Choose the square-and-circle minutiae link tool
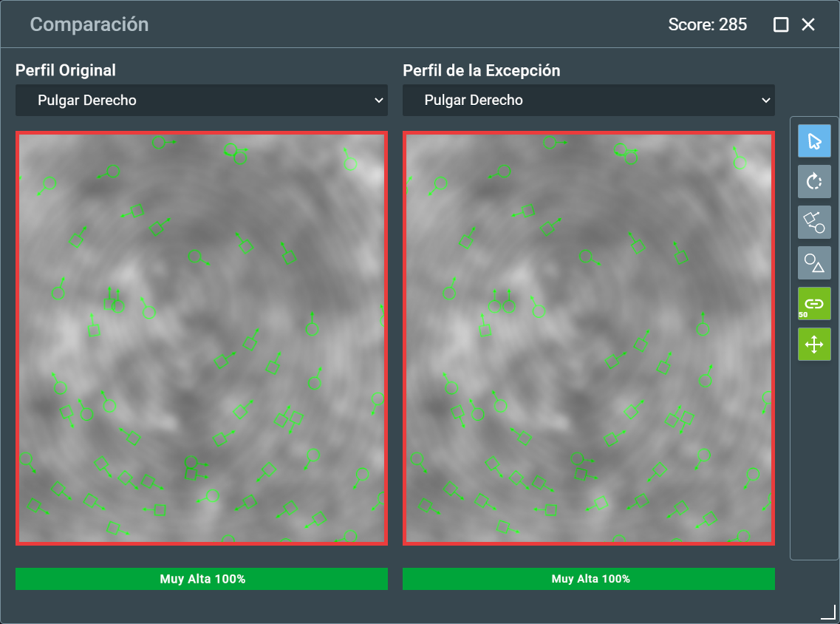840x624 pixels. click(x=813, y=223)
